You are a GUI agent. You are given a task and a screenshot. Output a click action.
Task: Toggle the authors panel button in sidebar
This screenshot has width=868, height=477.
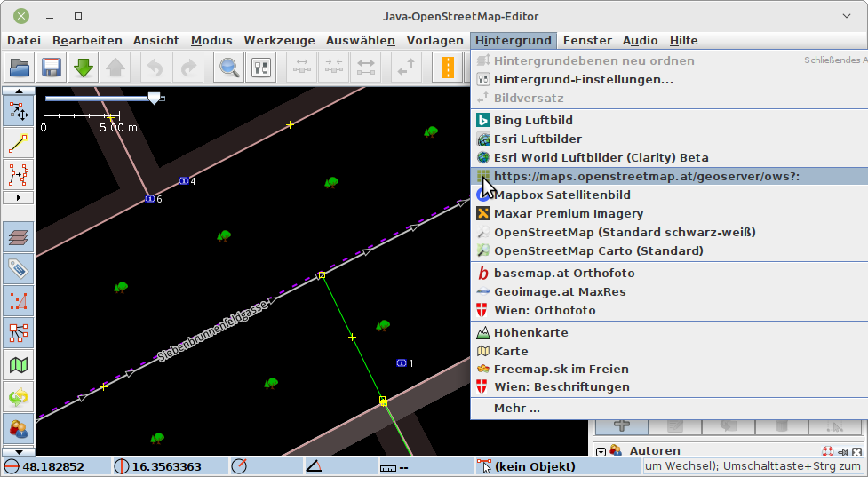tap(19, 428)
